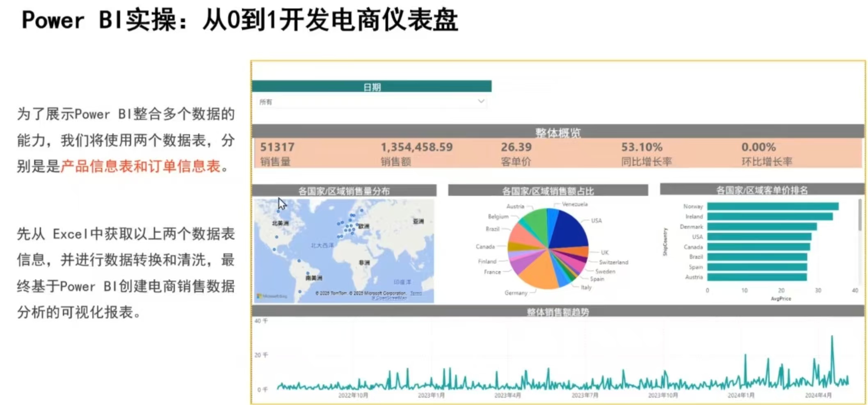Screen dimensions: 868x405
Task: Click the 40 千 label on the trend y-axis
Action: 261,321
